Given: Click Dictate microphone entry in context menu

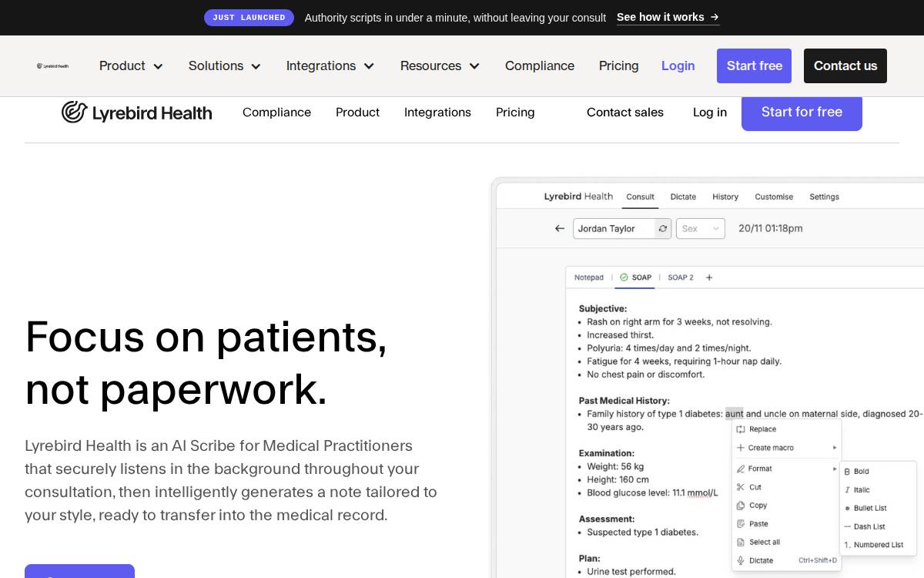Looking at the screenshot, I should 755,561.
